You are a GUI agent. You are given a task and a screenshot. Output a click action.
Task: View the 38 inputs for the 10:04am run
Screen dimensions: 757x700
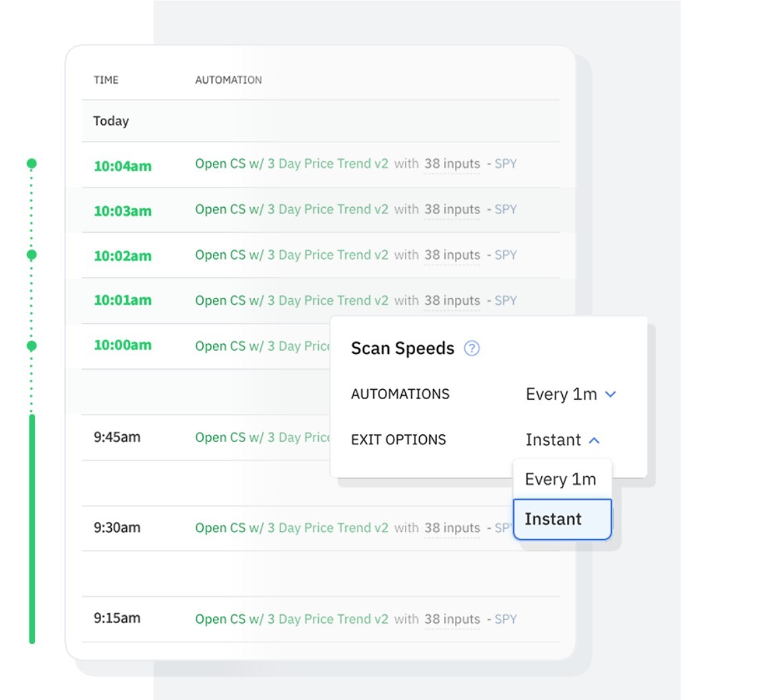coord(450,163)
